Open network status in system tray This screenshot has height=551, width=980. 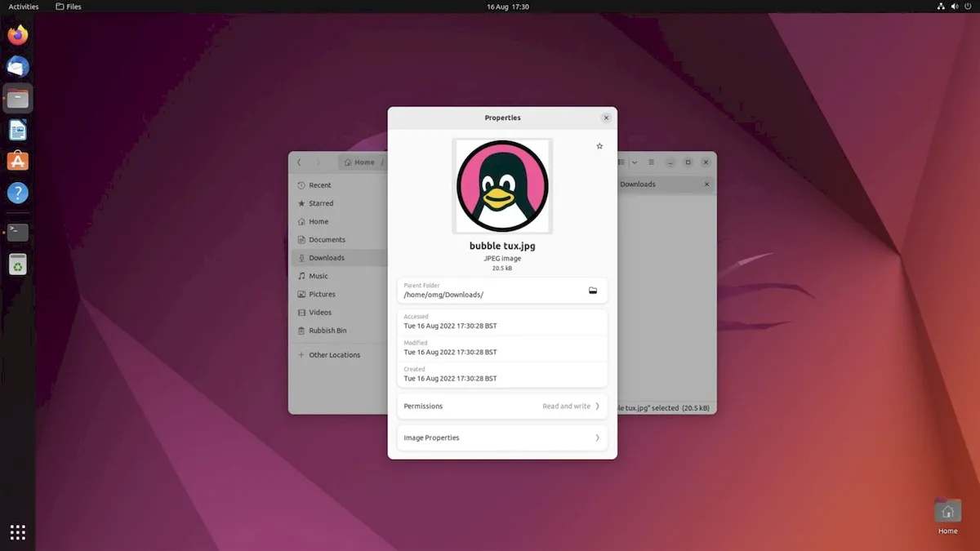[942, 7]
